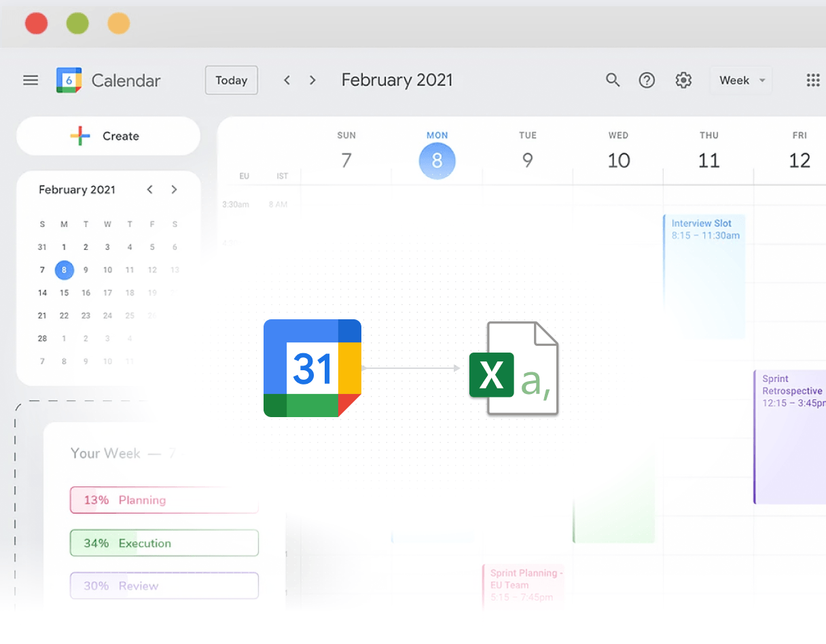Click the hamburger main menu icon

point(30,79)
